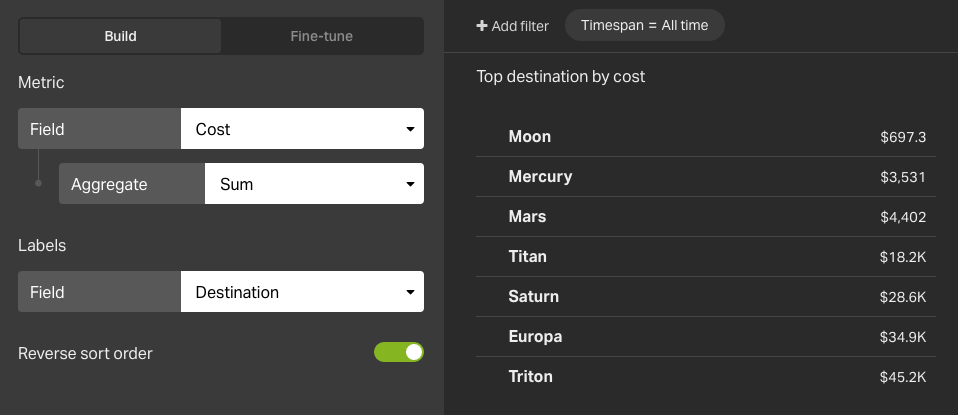Open the Metric Field Cost dropdown

coord(302,129)
